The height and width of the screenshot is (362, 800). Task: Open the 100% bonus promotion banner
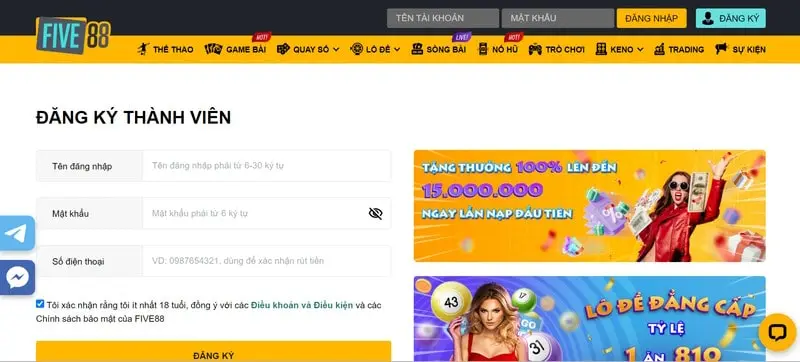589,206
